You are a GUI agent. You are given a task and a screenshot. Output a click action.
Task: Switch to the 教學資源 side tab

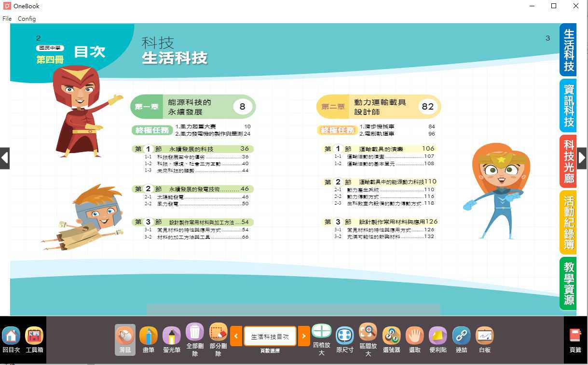point(569,283)
